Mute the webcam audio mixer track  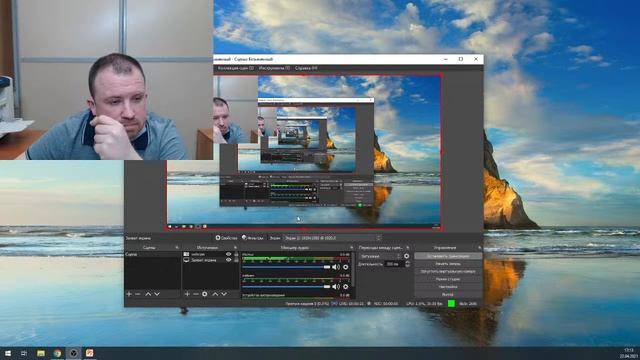tap(336, 287)
